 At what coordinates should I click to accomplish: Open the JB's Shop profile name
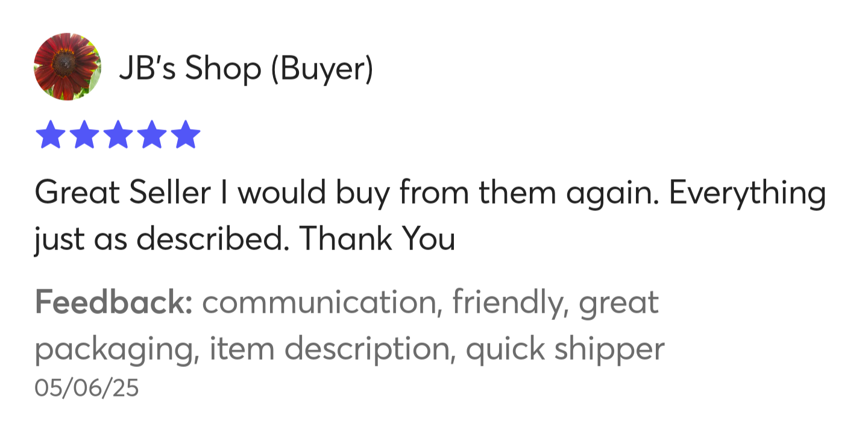(x=190, y=69)
